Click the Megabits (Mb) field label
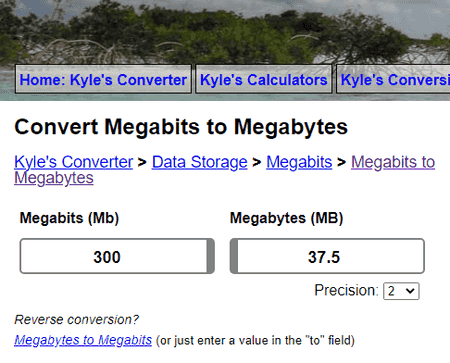 69,218
